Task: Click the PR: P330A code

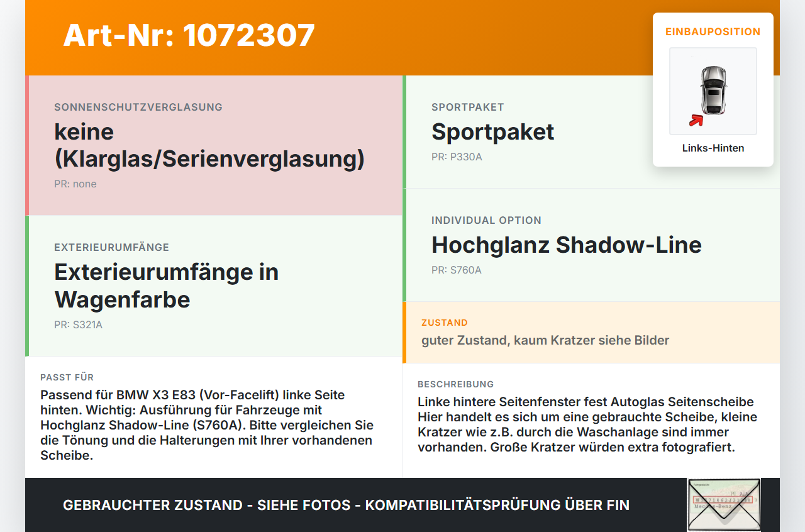Action: [457, 157]
